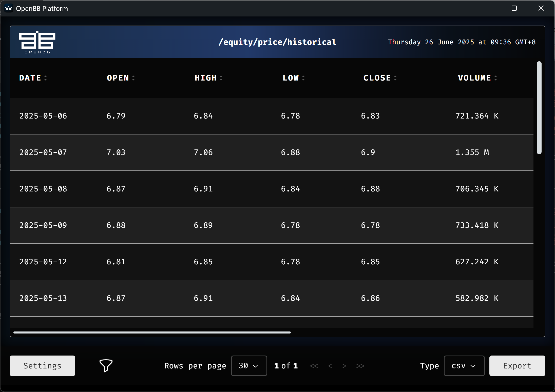Sort by the HIGH column arrows
The width and height of the screenshot is (555, 392).
[x=221, y=78]
